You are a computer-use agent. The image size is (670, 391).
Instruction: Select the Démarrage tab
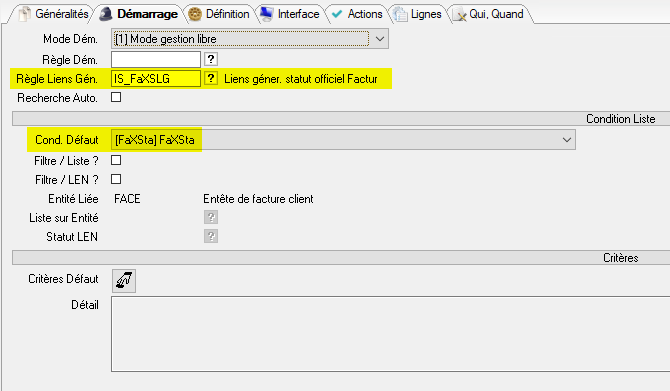[139, 14]
